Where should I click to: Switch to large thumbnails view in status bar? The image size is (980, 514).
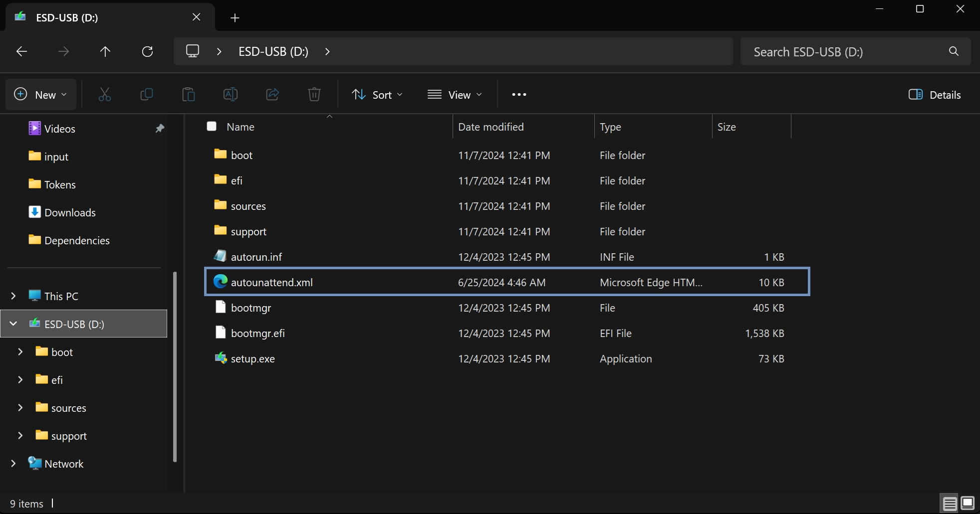click(x=968, y=504)
